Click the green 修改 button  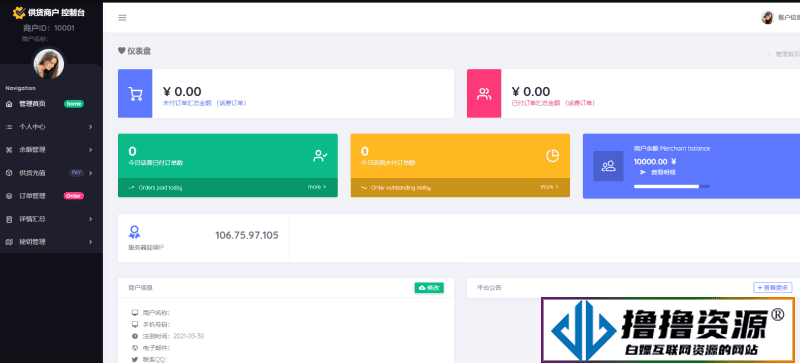tap(429, 288)
